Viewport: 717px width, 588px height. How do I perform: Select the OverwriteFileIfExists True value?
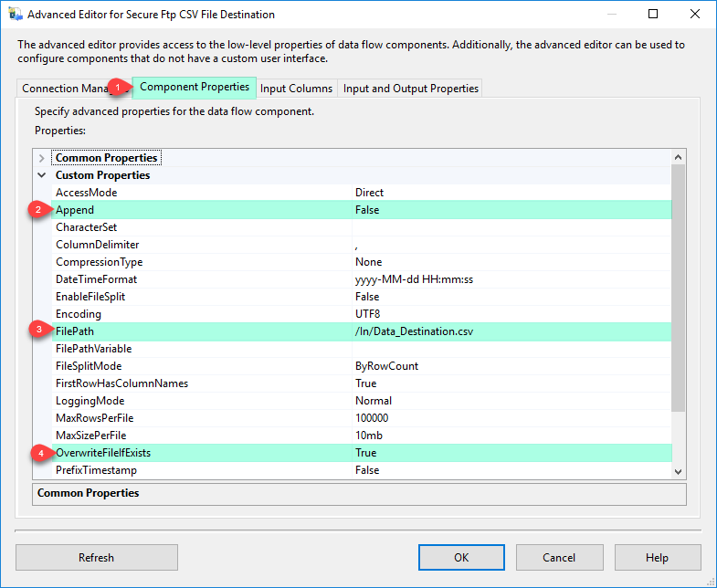pyautogui.click(x=367, y=453)
